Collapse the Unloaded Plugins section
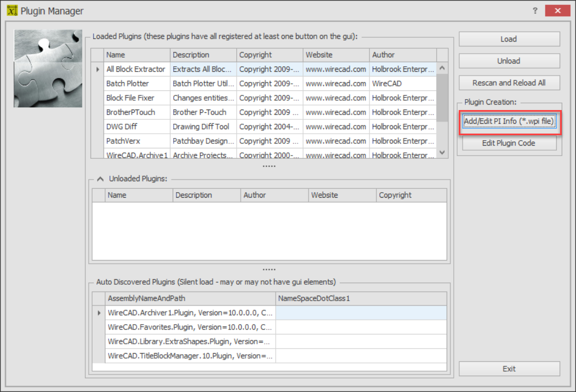 pyautogui.click(x=100, y=179)
